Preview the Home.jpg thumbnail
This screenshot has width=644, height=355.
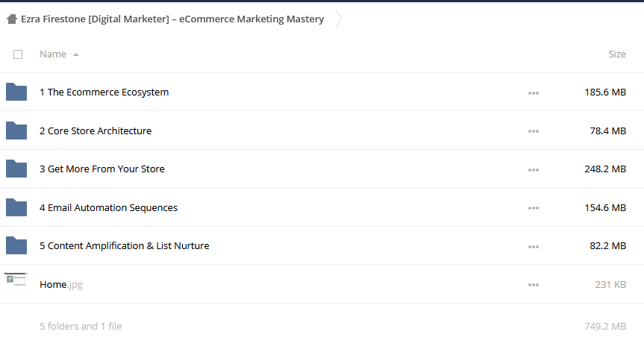(x=16, y=283)
